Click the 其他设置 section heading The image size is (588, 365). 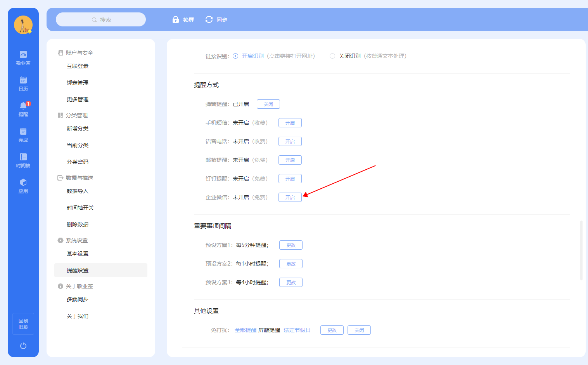pyautogui.click(x=206, y=311)
